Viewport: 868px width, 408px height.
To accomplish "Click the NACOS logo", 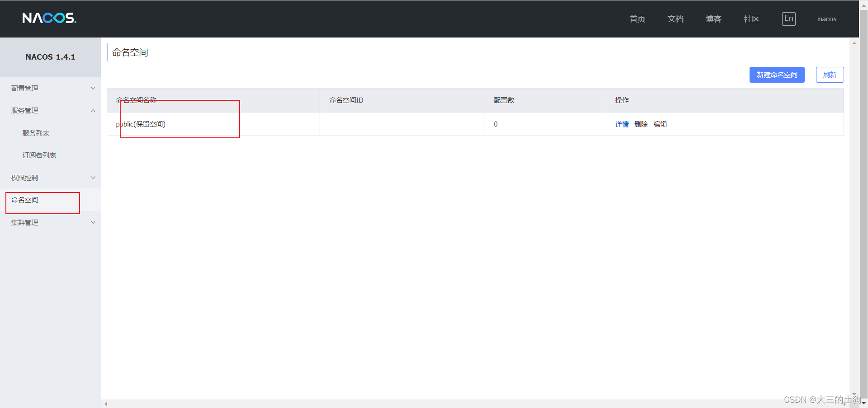I will click(49, 18).
